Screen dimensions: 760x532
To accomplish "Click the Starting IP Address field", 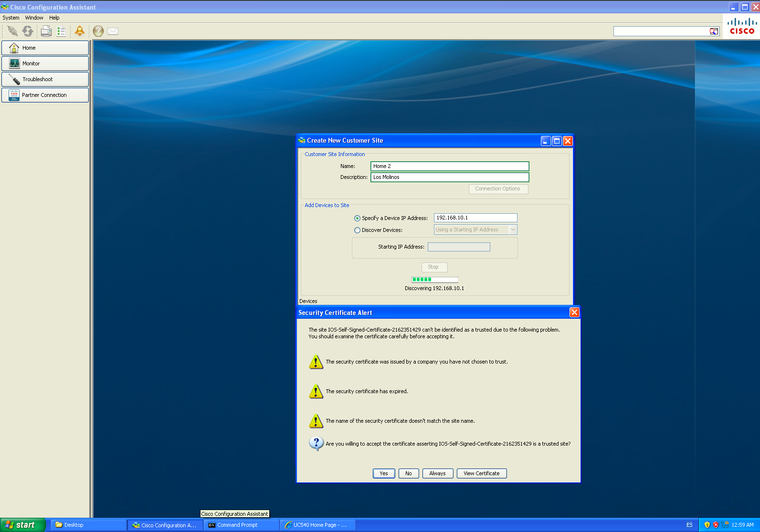I will tap(459, 247).
